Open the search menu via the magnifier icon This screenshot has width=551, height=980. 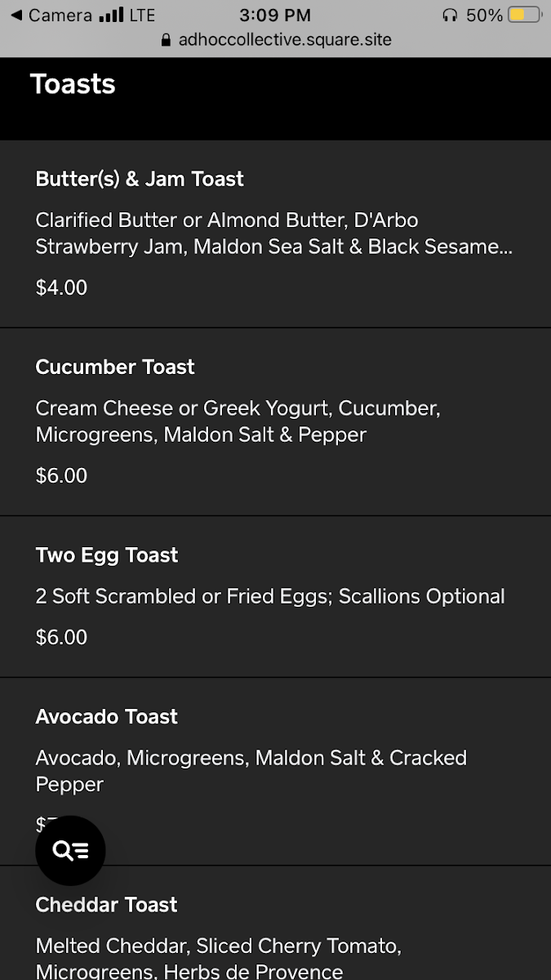pyautogui.click(x=70, y=850)
